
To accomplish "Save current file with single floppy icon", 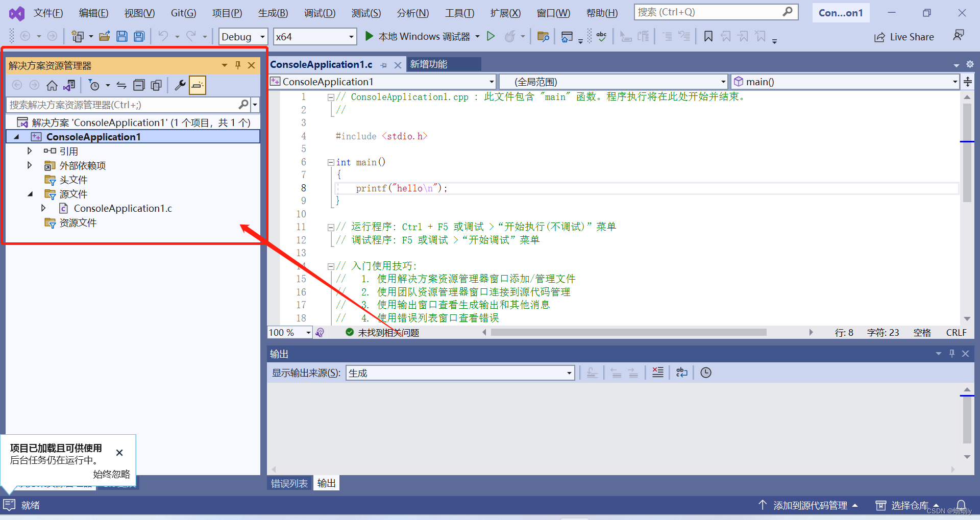I will click(121, 36).
